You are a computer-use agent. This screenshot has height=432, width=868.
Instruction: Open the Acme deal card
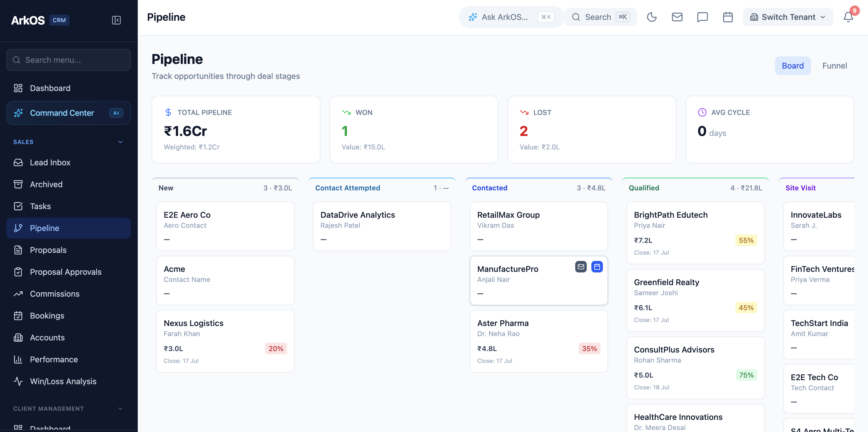pos(225,281)
